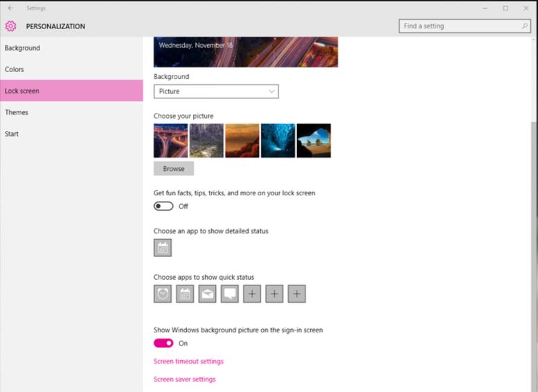Screen dimensions: 538x392
Task: Choose the Alarms clock quick status icon
Action: pyautogui.click(x=163, y=294)
